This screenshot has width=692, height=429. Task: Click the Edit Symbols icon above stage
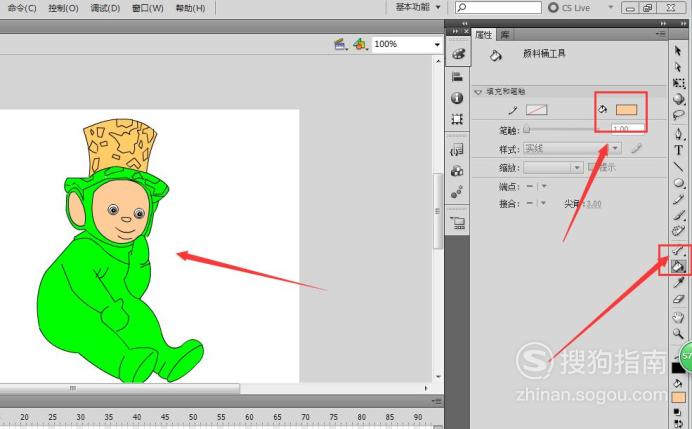[360, 44]
